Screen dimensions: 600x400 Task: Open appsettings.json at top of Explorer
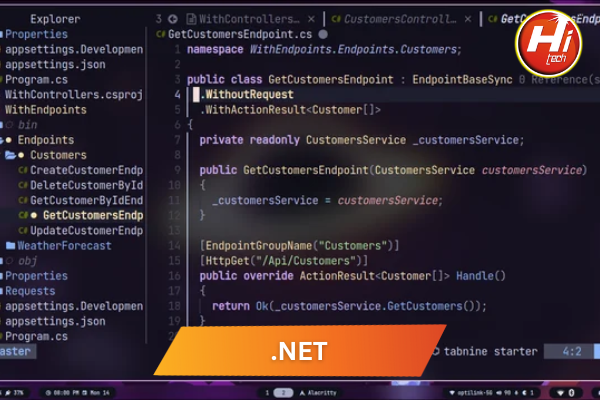click(55, 64)
